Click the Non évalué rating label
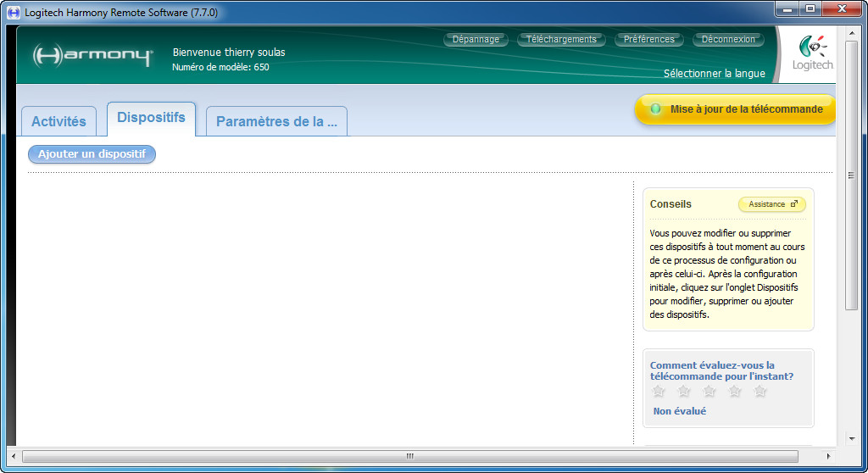Viewport: 868px width, 473px height. click(x=679, y=411)
